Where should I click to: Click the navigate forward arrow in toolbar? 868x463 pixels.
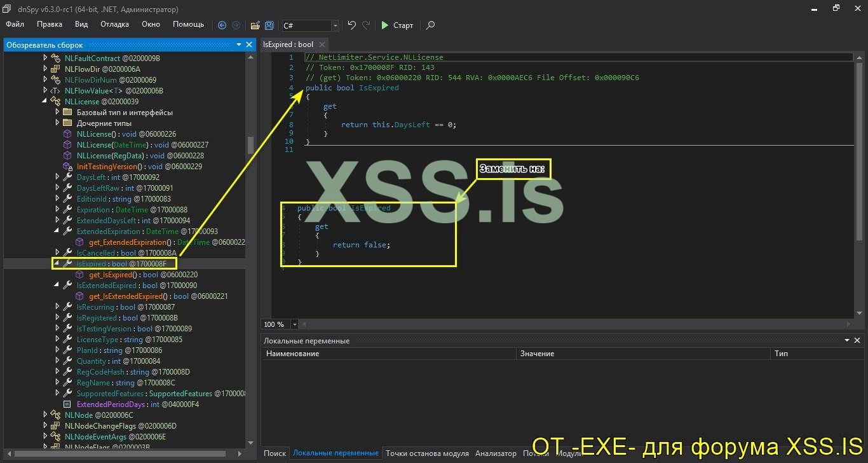coord(236,25)
